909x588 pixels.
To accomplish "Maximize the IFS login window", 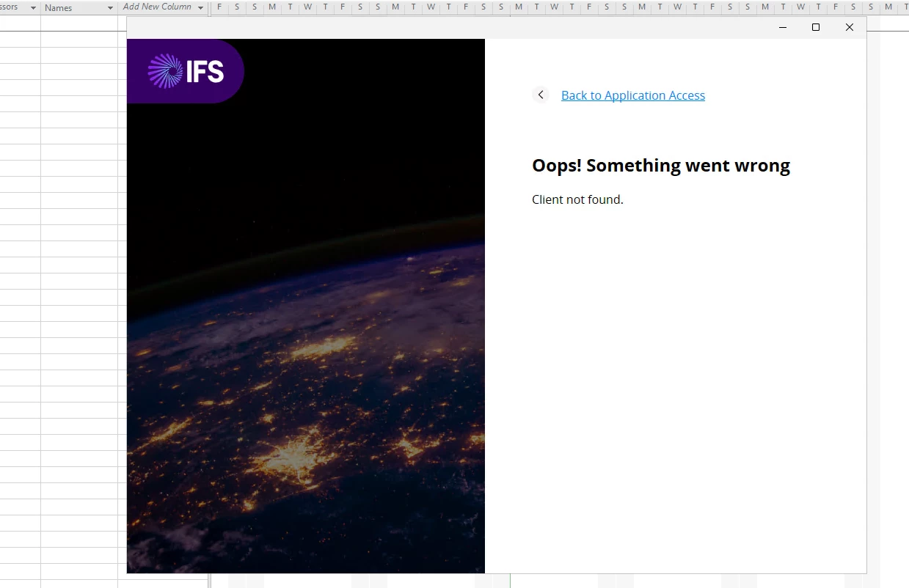I will tap(816, 27).
